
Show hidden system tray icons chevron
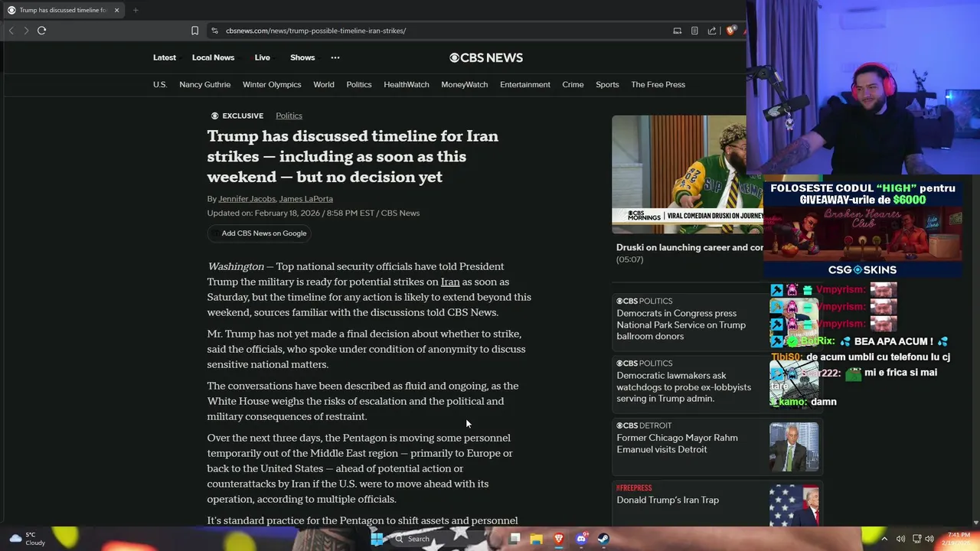pyautogui.click(x=884, y=539)
